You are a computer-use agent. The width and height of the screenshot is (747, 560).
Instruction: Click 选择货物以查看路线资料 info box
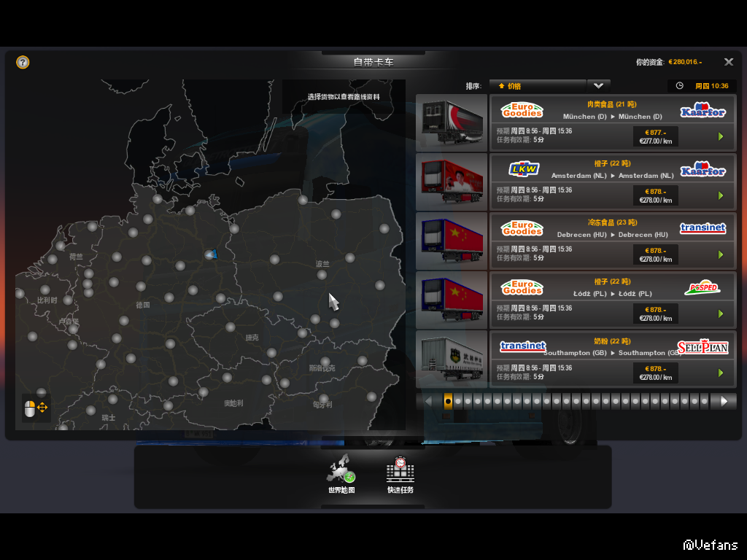344,97
